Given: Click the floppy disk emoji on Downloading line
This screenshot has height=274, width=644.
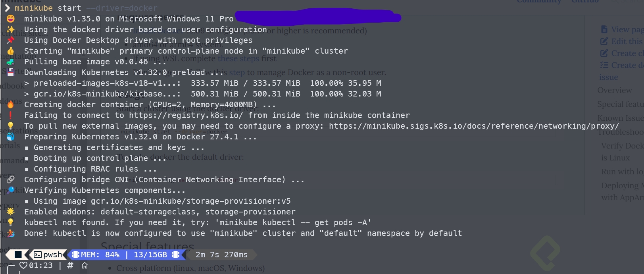Looking at the screenshot, I should pos(11,72).
